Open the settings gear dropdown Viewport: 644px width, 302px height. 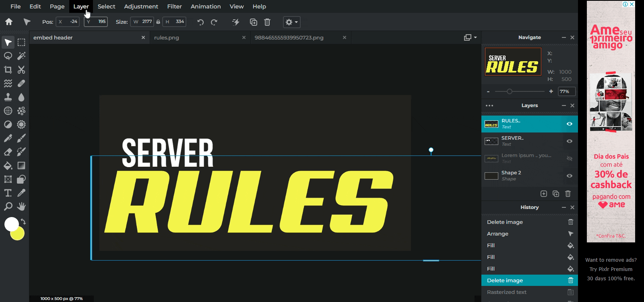[x=291, y=22]
